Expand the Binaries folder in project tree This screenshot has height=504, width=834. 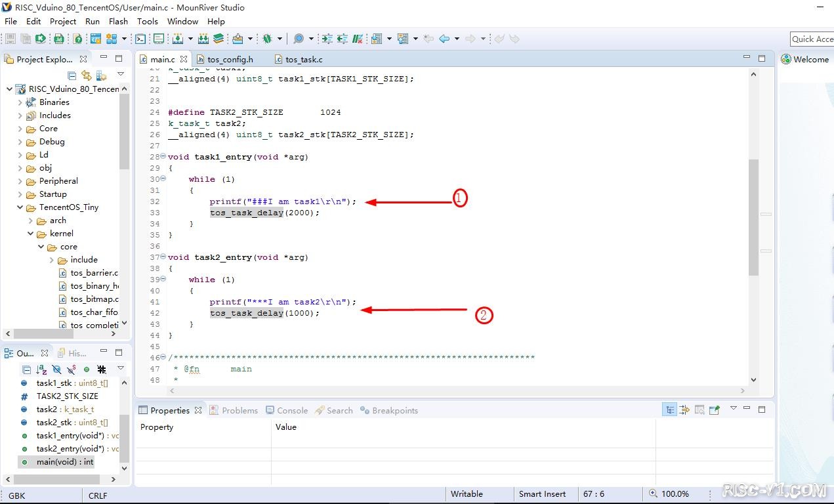tap(20, 102)
